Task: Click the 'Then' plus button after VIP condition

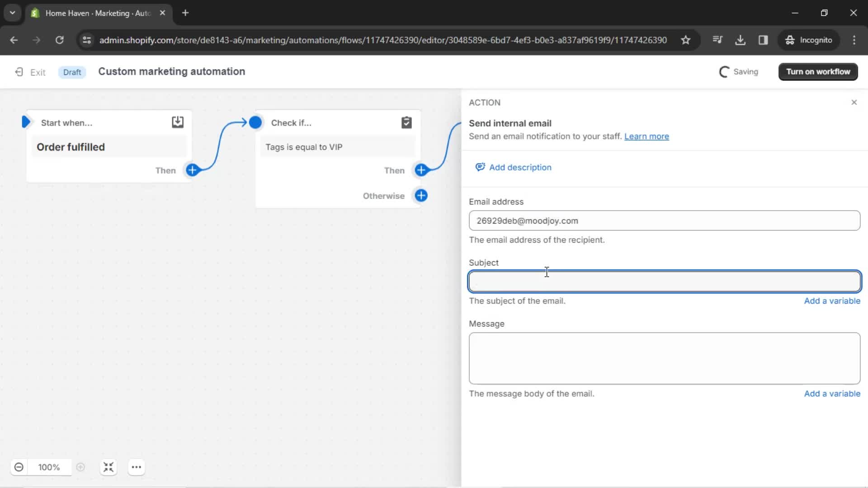Action: coord(421,170)
